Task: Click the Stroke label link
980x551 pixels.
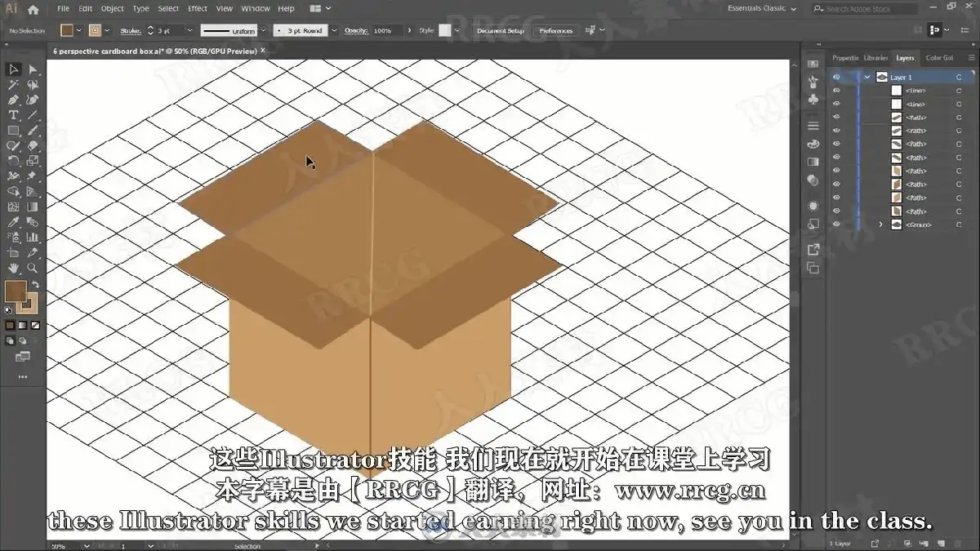Action: pos(131,30)
